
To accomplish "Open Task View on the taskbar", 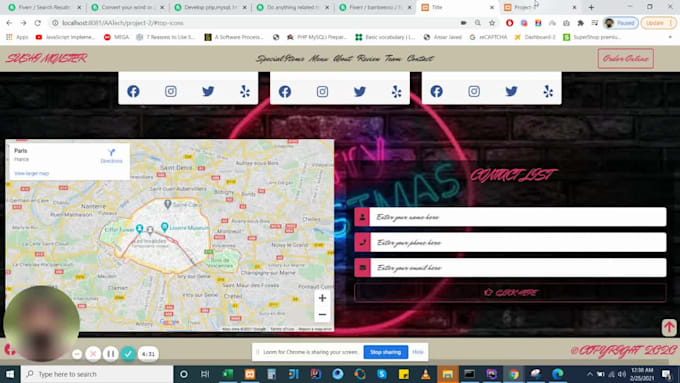I will click(x=205, y=374).
